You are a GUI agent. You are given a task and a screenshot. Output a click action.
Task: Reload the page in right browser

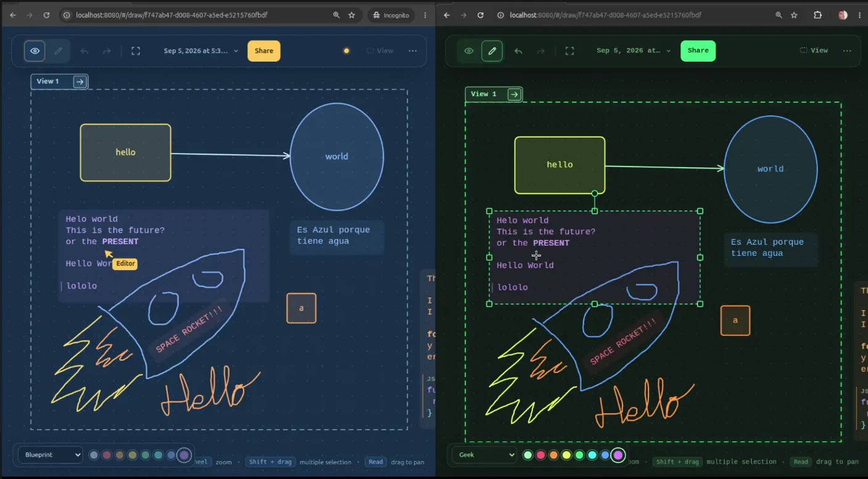[x=481, y=15]
